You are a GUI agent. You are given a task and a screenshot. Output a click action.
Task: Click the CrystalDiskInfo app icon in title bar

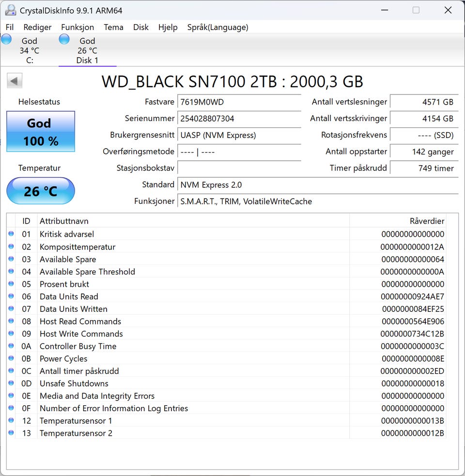[x=11, y=10]
